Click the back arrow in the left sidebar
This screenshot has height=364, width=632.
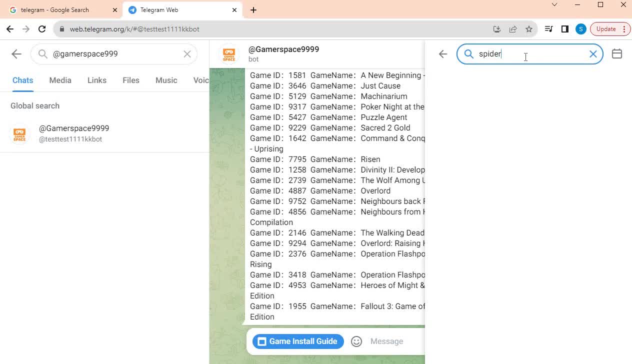click(x=15, y=53)
